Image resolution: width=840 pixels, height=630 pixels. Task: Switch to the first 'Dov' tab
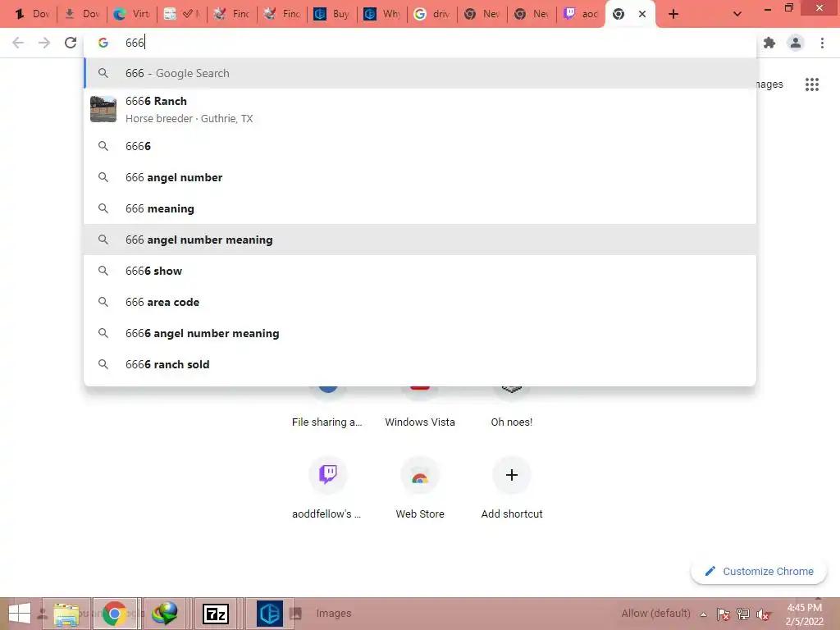tap(32, 14)
